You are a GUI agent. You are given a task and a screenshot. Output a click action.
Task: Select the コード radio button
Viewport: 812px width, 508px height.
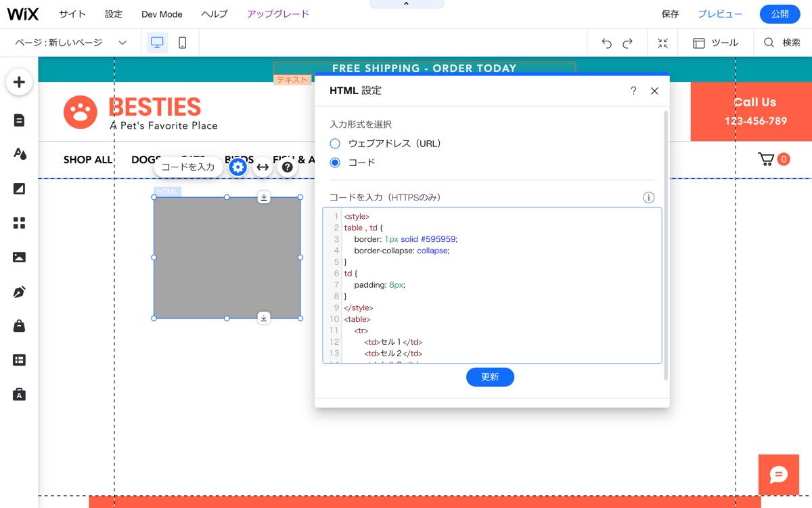pos(335,163)
